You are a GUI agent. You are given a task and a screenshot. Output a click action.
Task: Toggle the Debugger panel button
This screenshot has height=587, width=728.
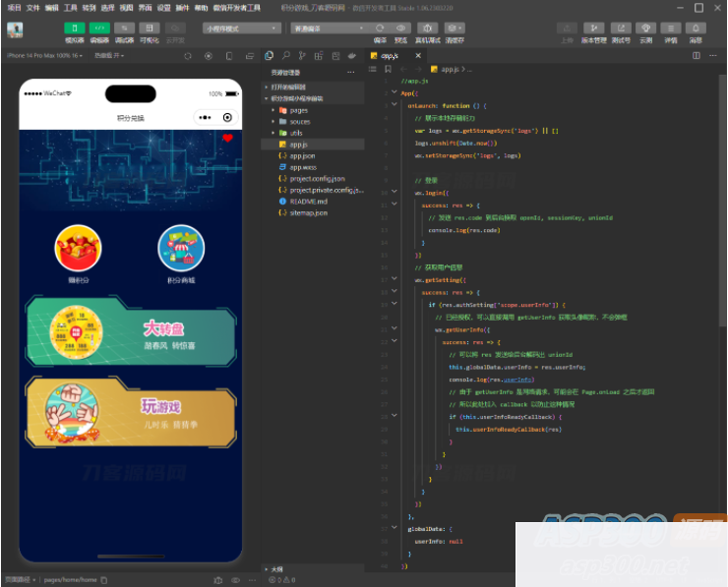pyautogui.click(x=125, y=29)
